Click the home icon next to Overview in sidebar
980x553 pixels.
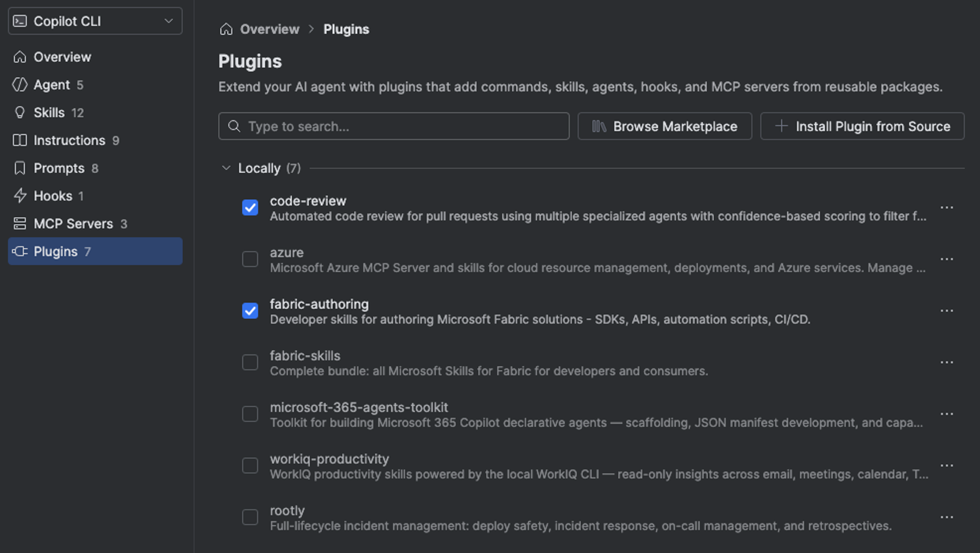tap(20, 57)
